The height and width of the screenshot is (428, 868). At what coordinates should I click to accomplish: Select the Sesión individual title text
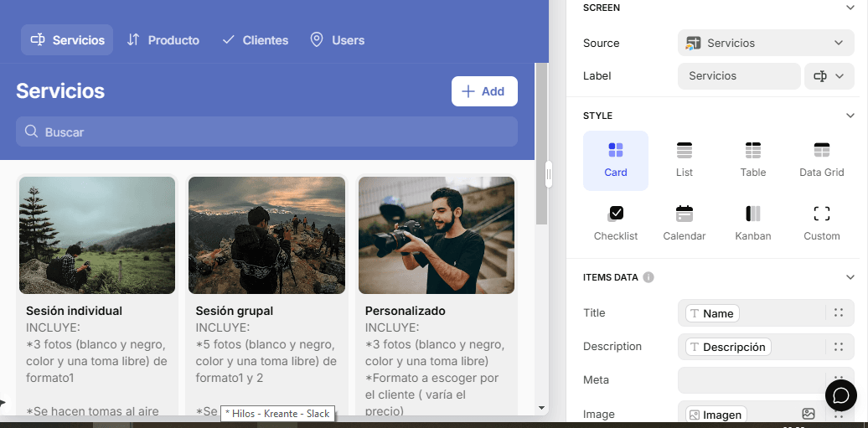click(x=75, y=311)
